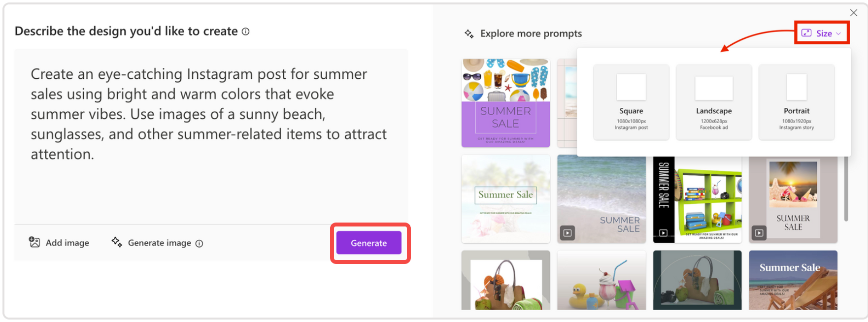The image size is (868, 322).
Task: Click the Generate button
Action: (368, 243)
